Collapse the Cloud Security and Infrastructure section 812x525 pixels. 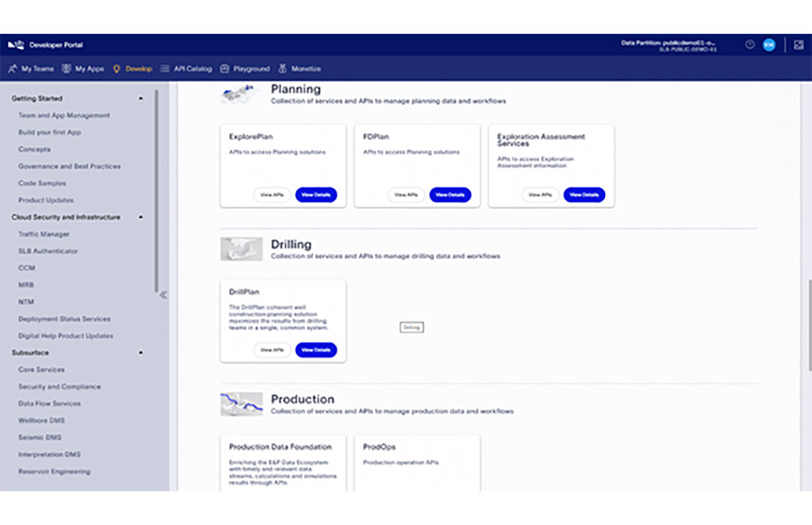pyautogui.click(x=142, y=217)
